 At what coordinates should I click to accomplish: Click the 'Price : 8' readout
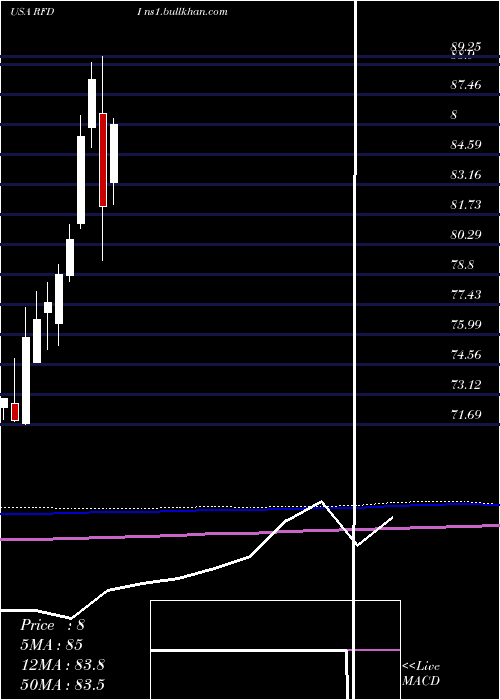pos(52,625)
